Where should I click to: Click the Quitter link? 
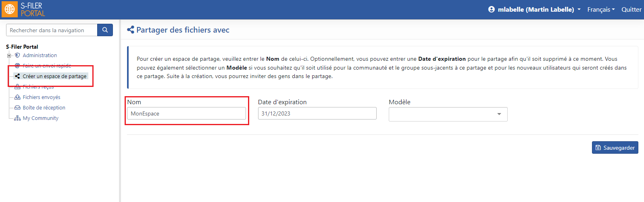tap(631, 9)
